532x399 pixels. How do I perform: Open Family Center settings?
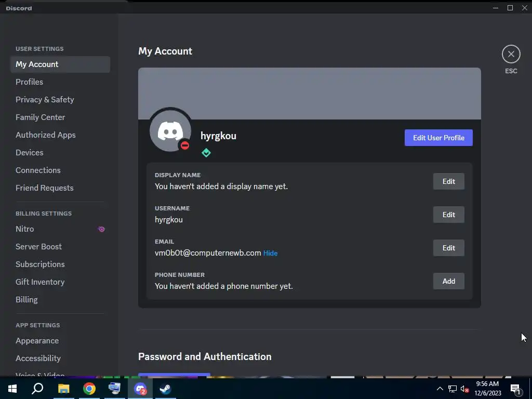[x=60, y=117]
